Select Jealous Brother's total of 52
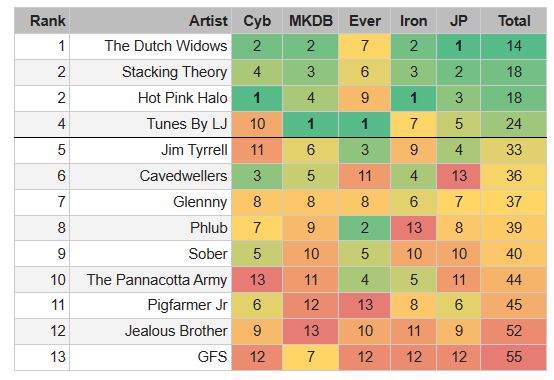Image resolution: width=554 pixels, height=380 pixels. (513, 332)
